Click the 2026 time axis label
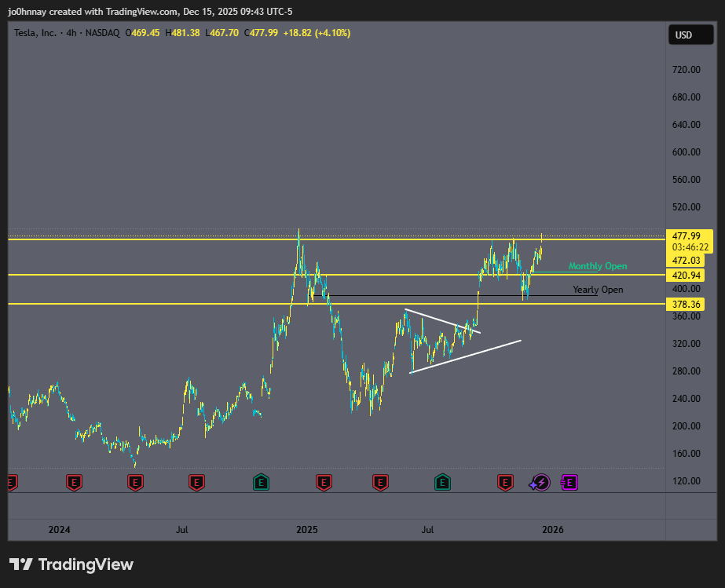The image size is (725, 588). [553, 530]
